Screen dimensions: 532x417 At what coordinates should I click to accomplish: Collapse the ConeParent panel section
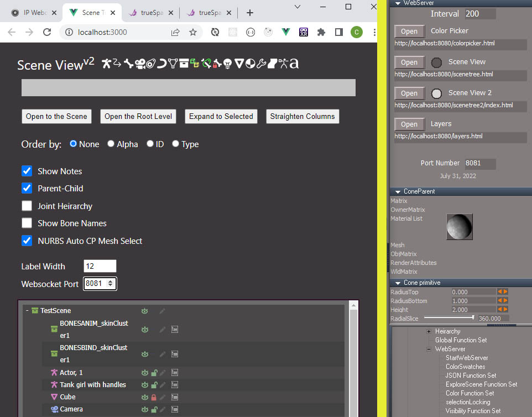pos(398,192)
